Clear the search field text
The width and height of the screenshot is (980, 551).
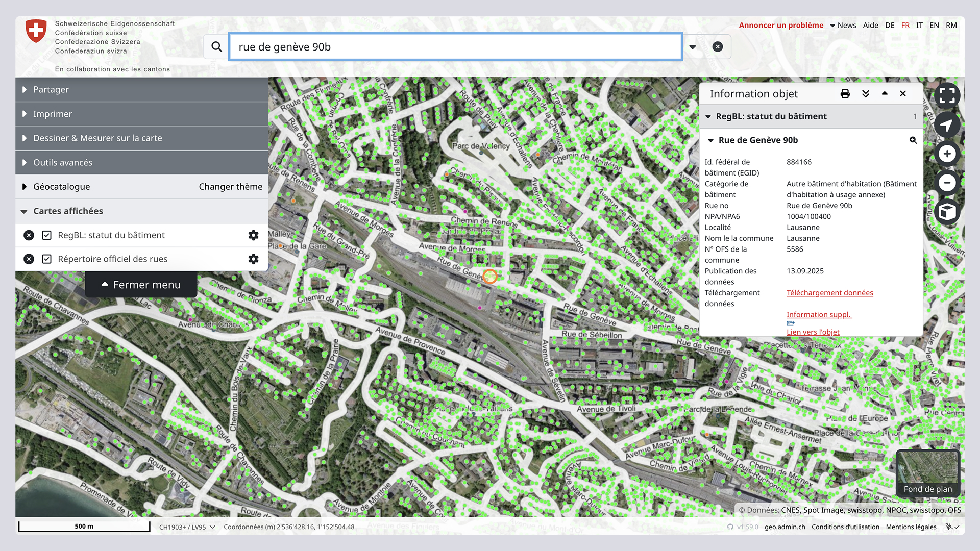tap(717, 47)
